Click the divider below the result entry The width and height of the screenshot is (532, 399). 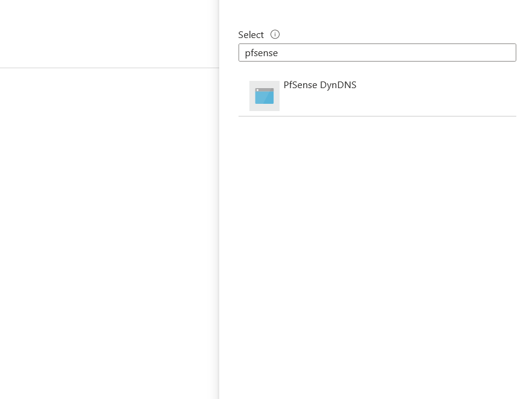click(x=377, y=116)
